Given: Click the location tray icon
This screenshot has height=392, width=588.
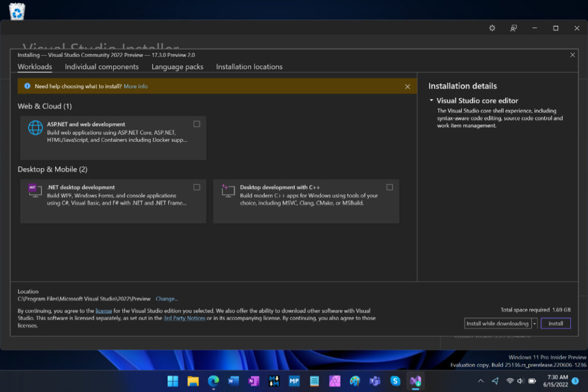Looking at the screenshot, I should (496, 381).
